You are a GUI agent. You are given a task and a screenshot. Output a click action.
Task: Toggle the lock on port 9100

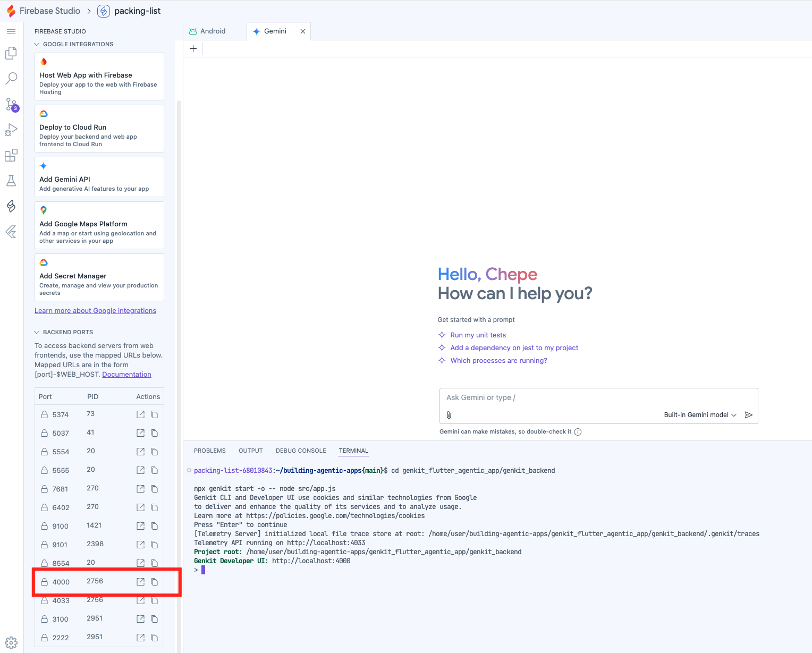pyautogui.click(x=45, y=526)
